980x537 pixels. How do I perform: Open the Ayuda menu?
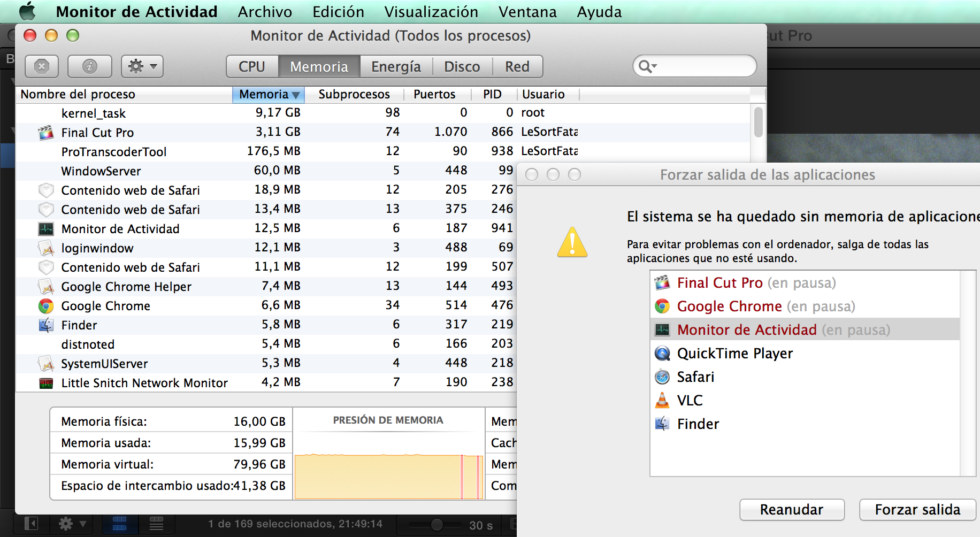pyautogui.click(x=599, y=11)
